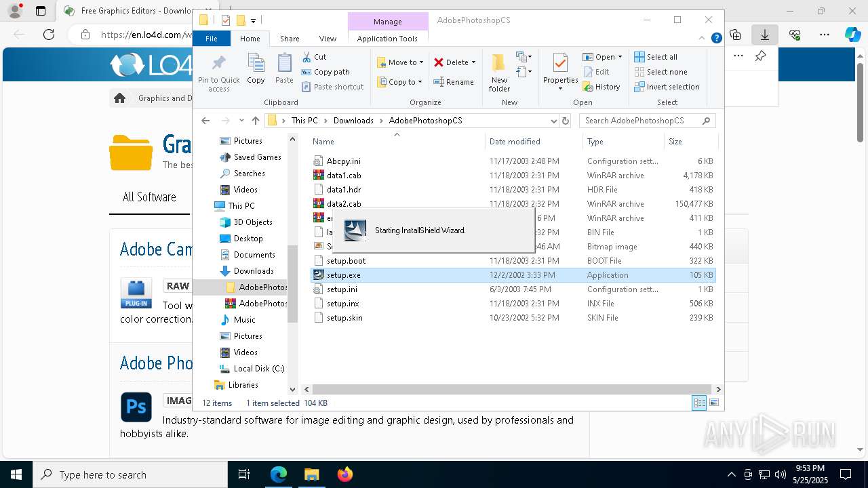This screenshot has width=868, height=488.
Task: Open Task View on the taskbar
Action: tap(244, 474)
